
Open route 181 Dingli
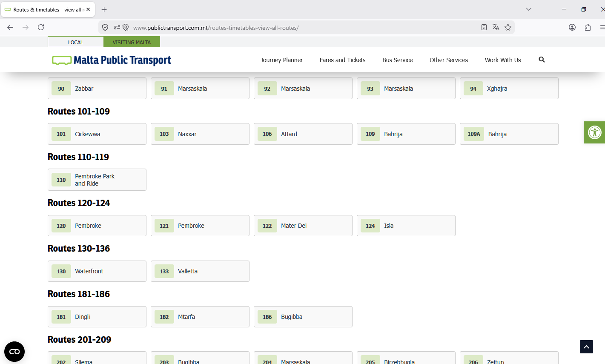[x=97, y=317]
